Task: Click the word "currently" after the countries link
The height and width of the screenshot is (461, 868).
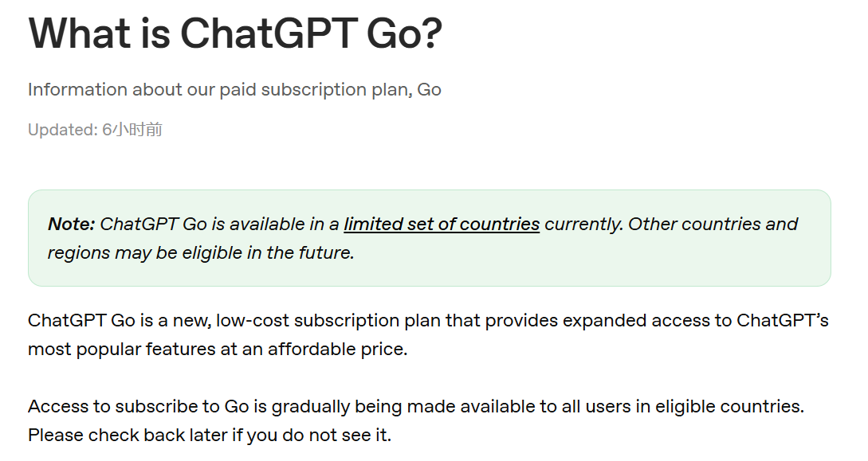Action: (x=583, y=225)
